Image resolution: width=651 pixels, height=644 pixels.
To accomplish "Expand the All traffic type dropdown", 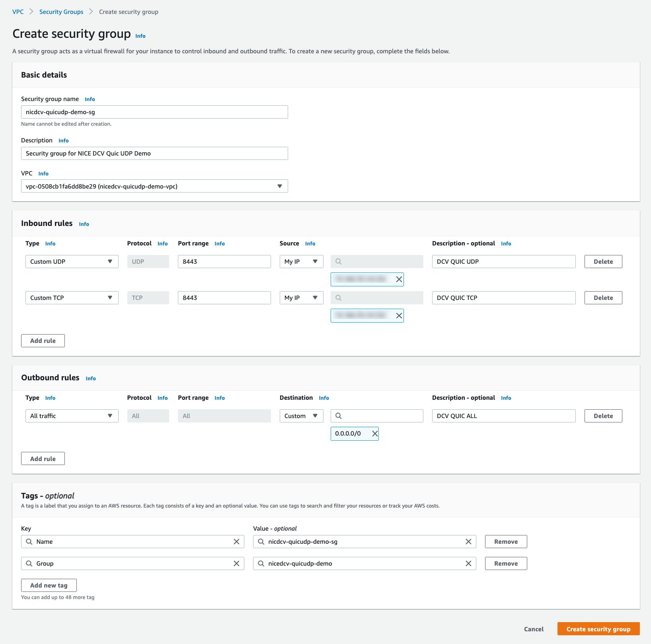I will (72, 416).
